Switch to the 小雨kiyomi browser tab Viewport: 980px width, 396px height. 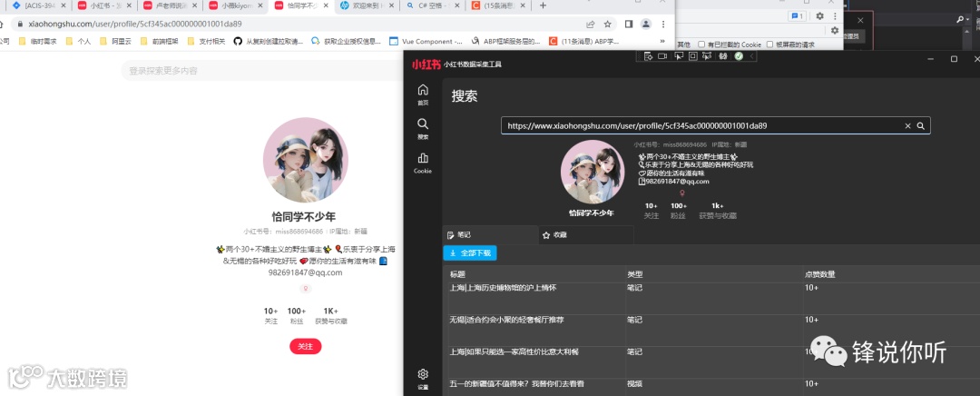(x=236, y=5)
